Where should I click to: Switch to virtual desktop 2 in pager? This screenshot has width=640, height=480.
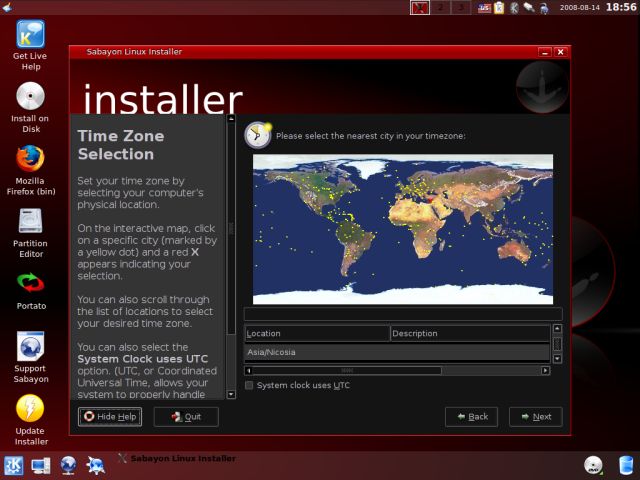(x=440, y=8)
